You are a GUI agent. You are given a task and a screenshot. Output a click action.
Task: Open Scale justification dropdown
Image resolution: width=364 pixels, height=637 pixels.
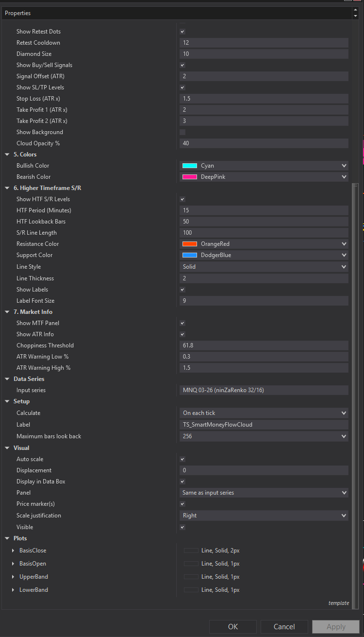pos(264,516)
